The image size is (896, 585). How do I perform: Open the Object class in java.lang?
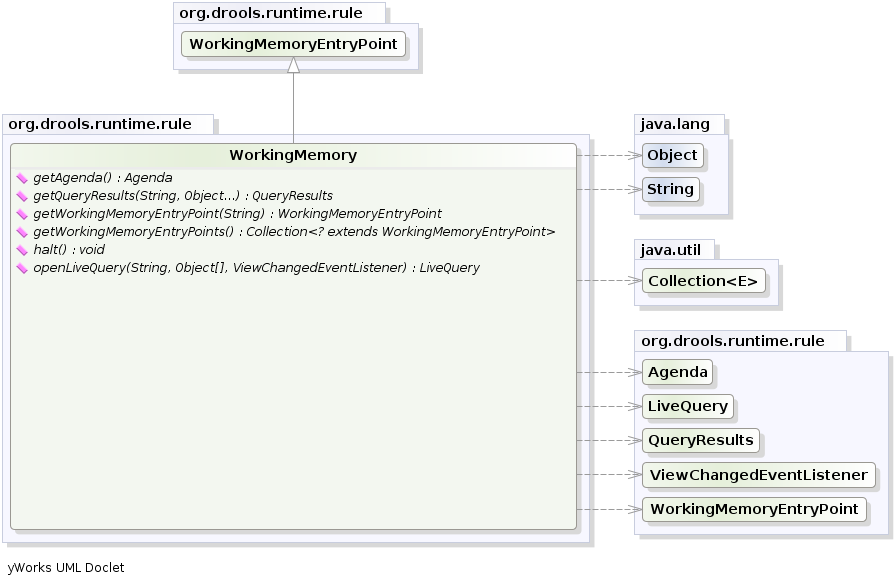[x=671, y=155]
